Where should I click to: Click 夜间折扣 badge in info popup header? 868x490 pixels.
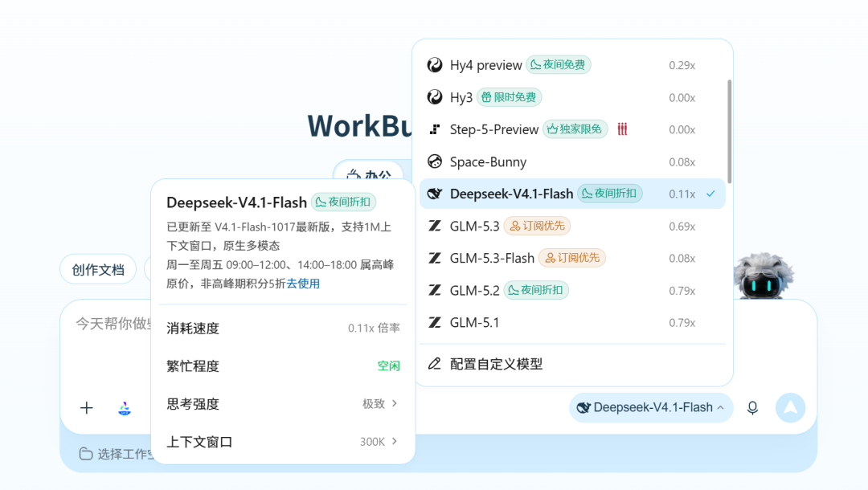coord(343,202)
